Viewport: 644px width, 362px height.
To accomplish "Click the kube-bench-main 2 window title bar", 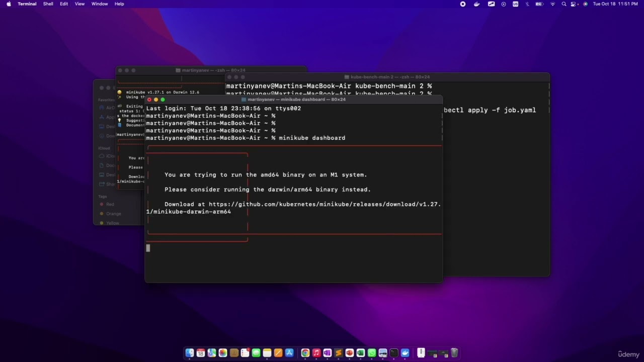I will click(387, 77).
